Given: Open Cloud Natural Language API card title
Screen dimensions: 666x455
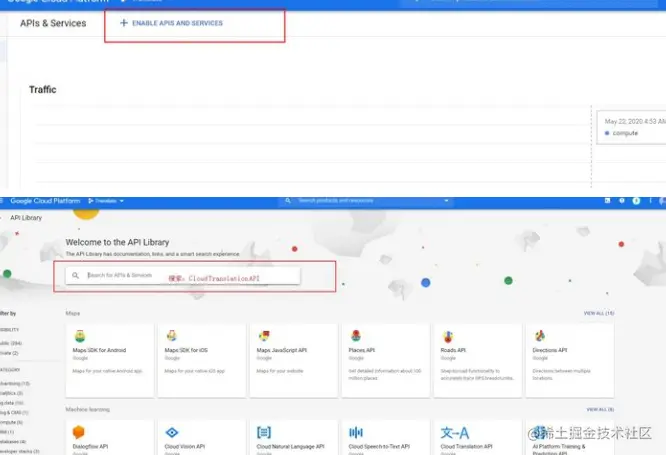Looking at the screenshot, I should [x=291, y=447].
